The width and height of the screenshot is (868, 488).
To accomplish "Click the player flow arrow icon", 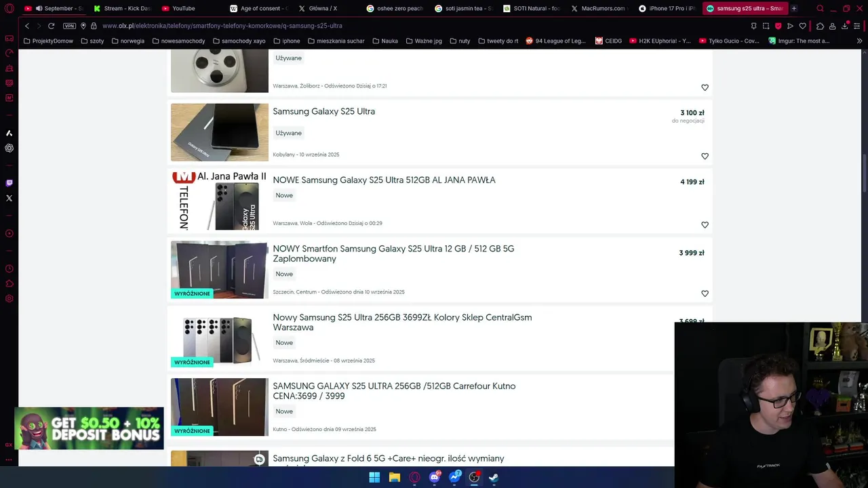I will click(x=790, y=26).
